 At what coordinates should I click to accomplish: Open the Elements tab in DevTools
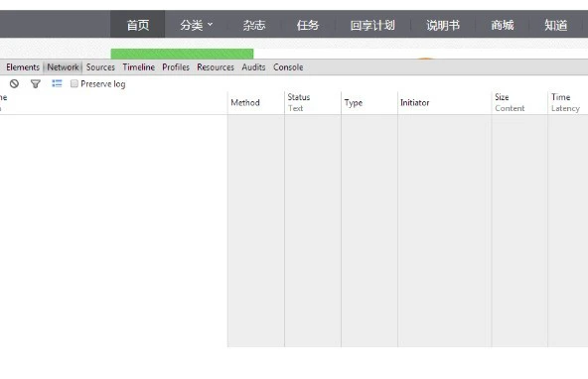click(x=23, y=67)
